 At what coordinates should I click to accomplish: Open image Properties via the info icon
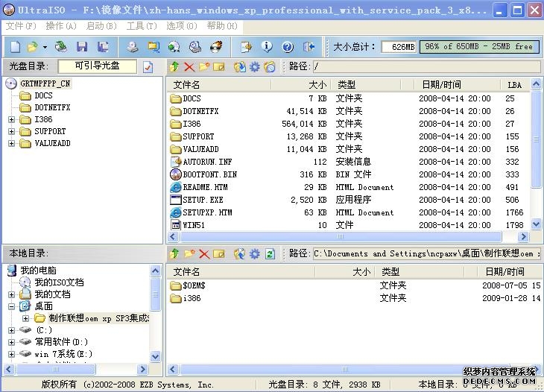coord(267,46)
